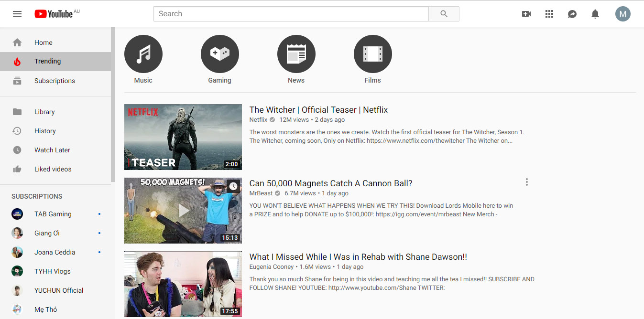Viewport: 644px width, 319px height.
Task: Play The Witcher teaser thumbnail
Action: coord(183,137)
